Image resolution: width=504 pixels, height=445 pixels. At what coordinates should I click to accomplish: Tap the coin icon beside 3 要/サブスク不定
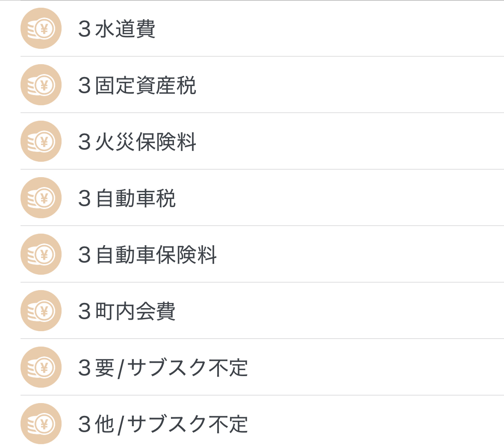click(x=41, y=367)
